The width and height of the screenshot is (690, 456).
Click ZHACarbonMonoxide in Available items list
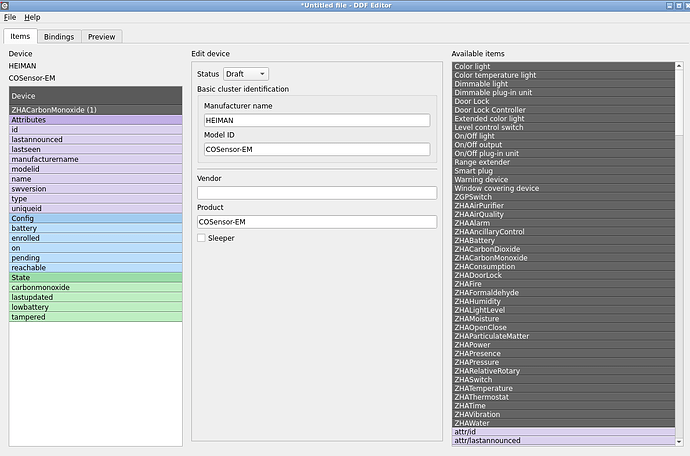pos(563,258)
